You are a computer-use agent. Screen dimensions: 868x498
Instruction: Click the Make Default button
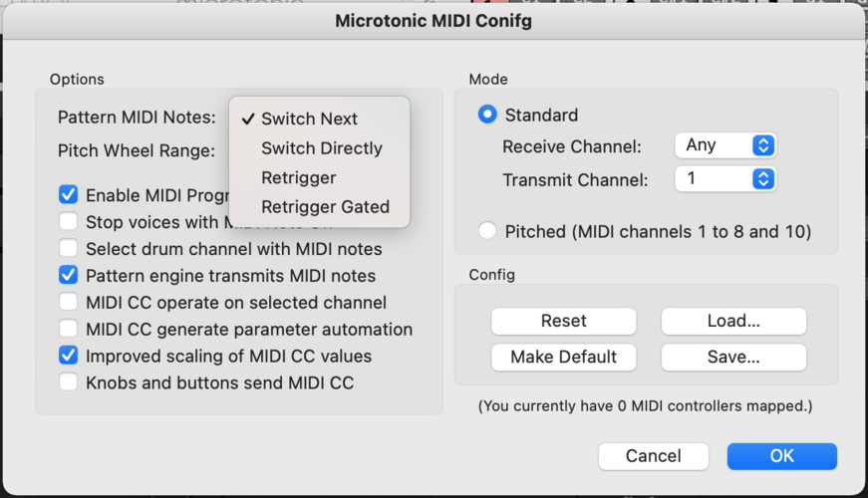(x=563, y=357)
